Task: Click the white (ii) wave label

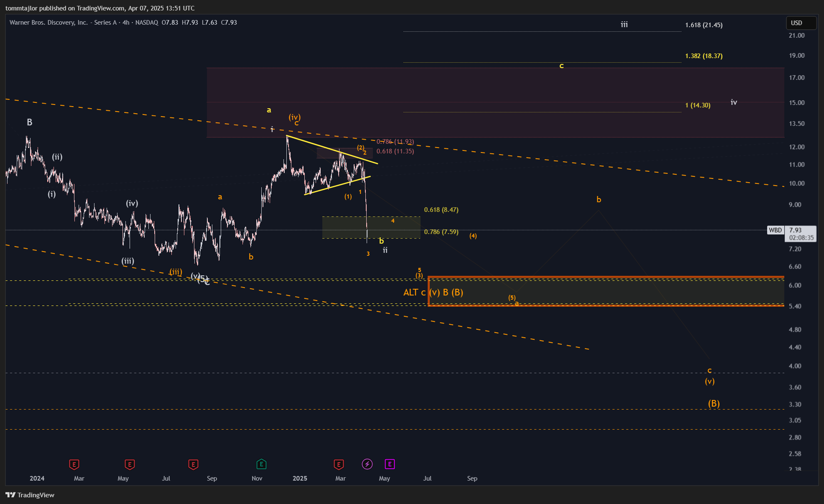Action: click(57, 157)
